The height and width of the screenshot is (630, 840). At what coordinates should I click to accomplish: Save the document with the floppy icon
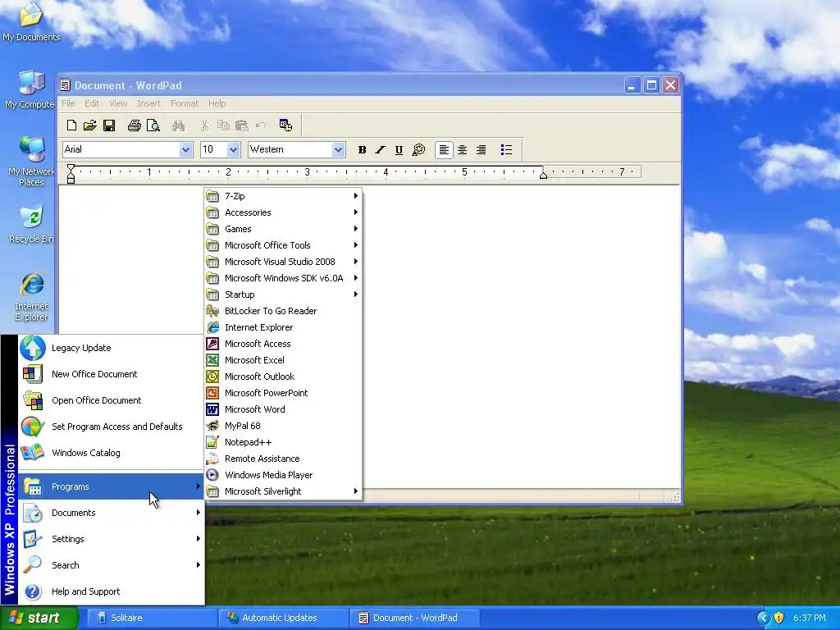pos(109,126)
